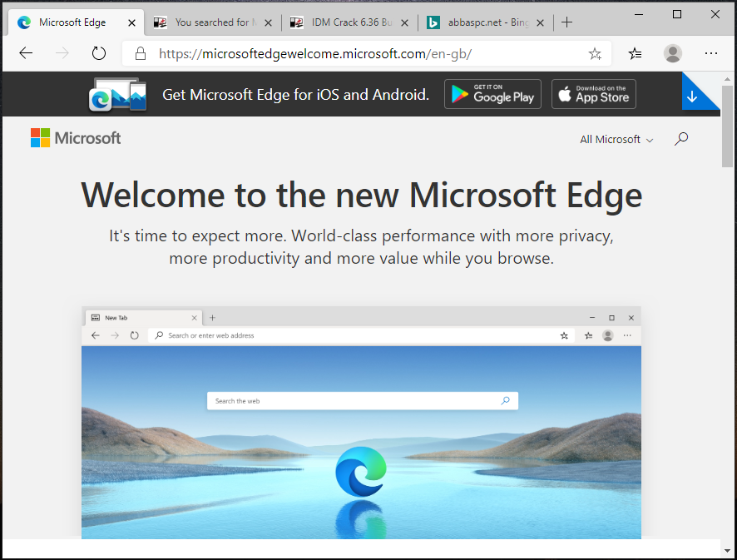Click 'Get Microsoft Edge for iOS and Android.' text
This screenshot has width=737, height=560.
coord(295,95)
